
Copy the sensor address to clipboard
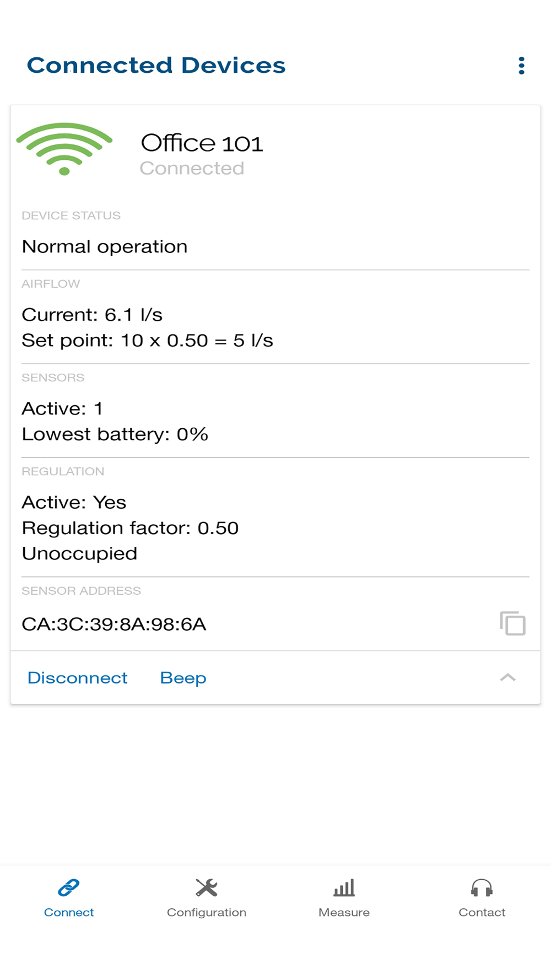click(x=512, y=623)
